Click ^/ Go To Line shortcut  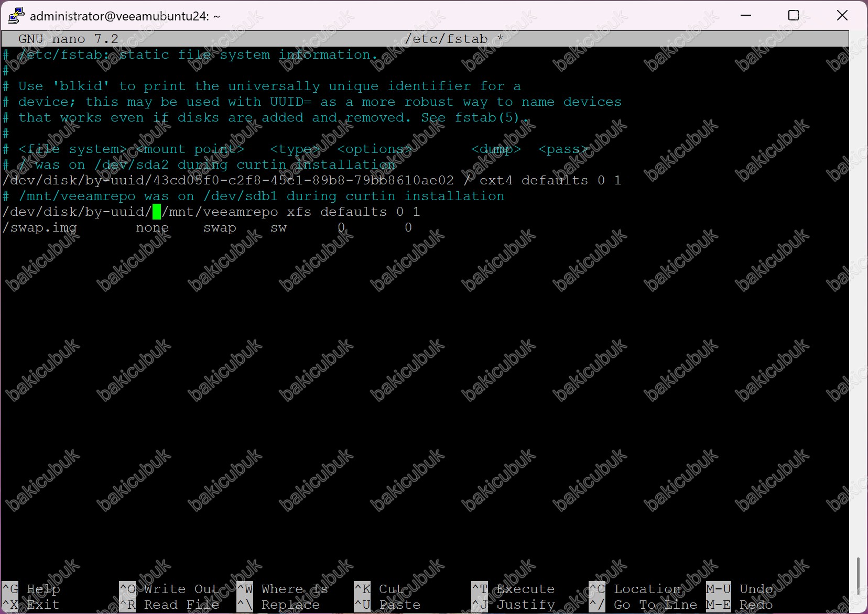643,605
